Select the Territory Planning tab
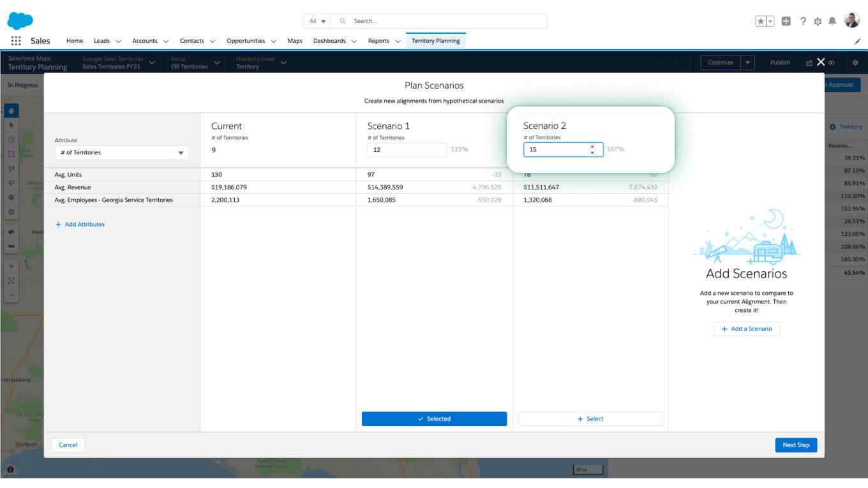Viewport: 868px width, 488px height. pos(436,41)
